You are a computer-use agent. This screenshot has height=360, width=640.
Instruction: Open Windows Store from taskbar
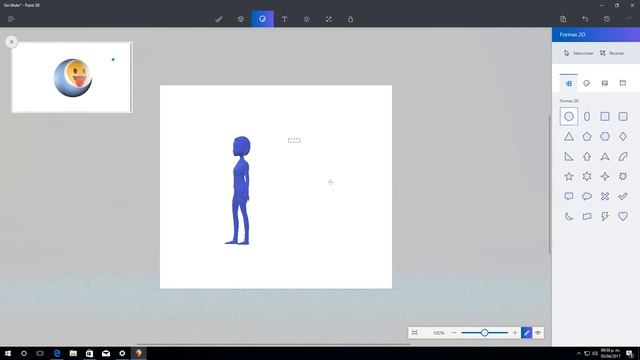89,353
